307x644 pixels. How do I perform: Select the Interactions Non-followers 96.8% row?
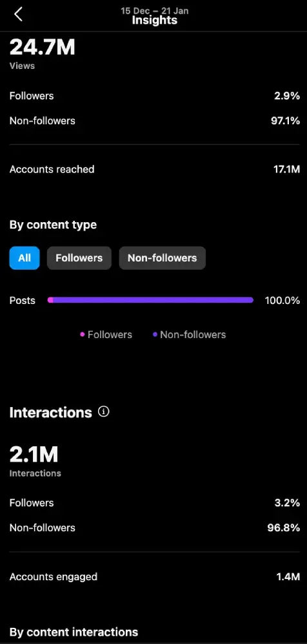(154, 528)
